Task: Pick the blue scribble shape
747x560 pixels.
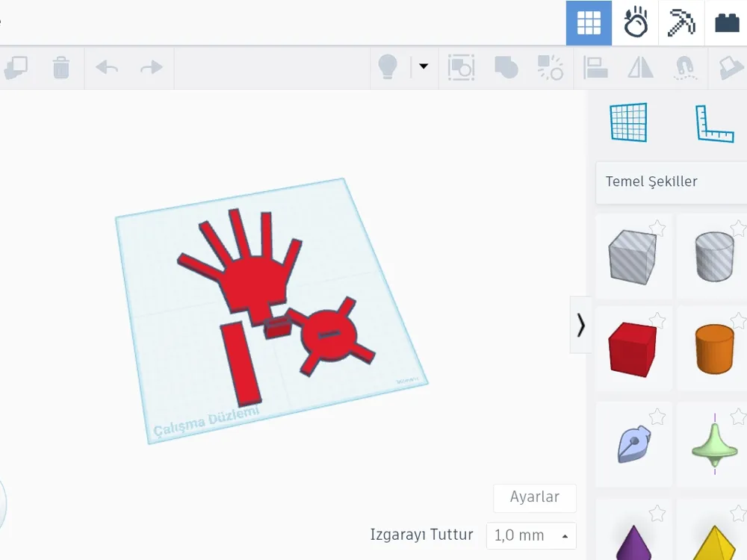Action: (633, 444)
